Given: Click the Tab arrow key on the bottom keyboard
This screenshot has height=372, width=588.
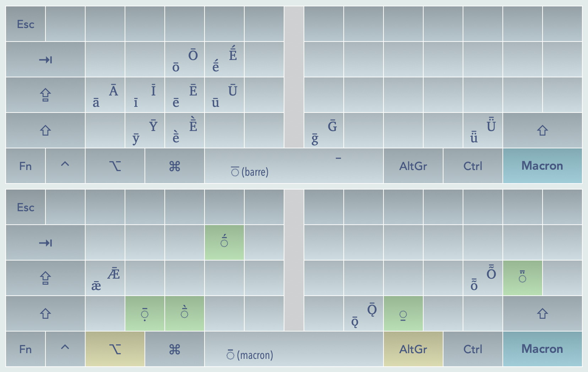Looking at the screenshot, I should point(45,243).
